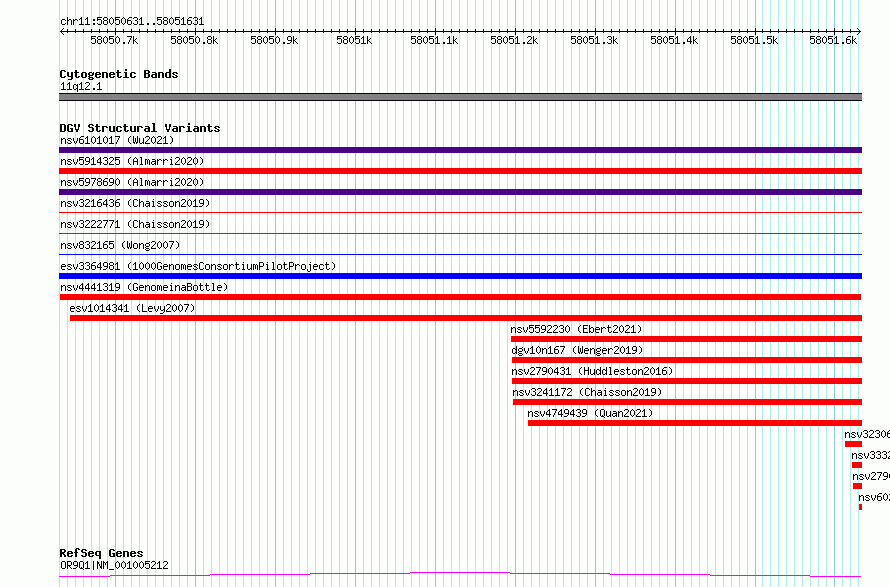Image resolution: width=890 pixels, height=587 pixels.
Task: Open the OR9Q1|NM_001005212 gene label
Action: click(x=114, y=565)
